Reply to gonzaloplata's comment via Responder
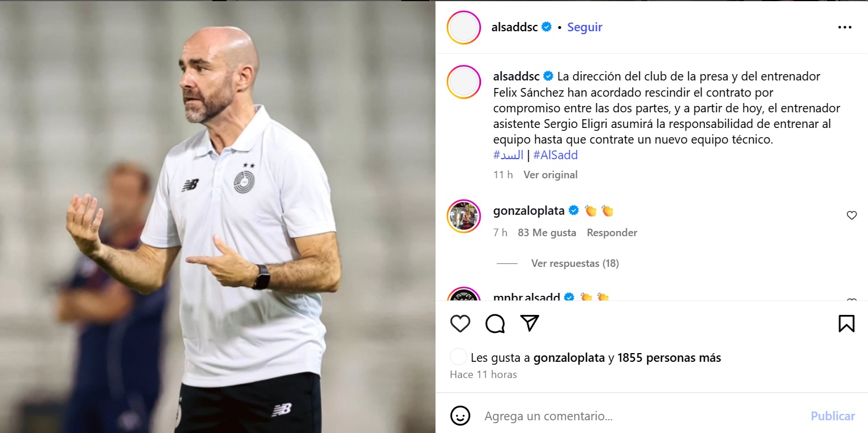Viewport: 868px width, 433px height. click(x=612, y=233)
